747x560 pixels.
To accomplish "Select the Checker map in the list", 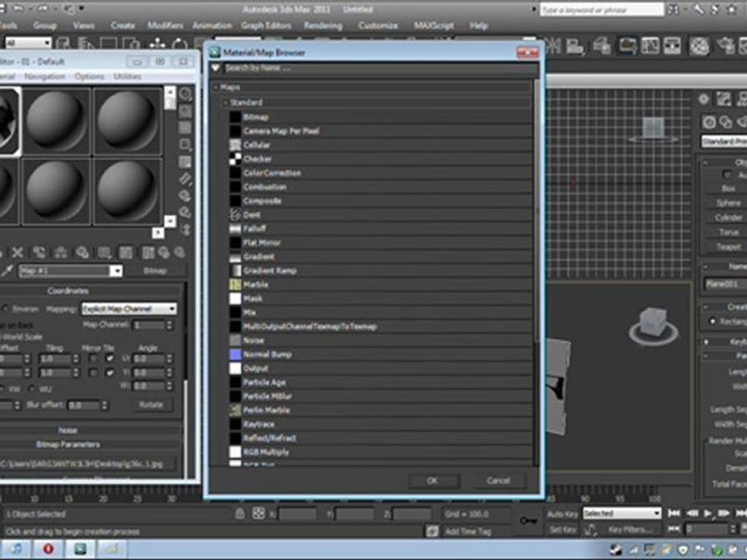I will [257, 159].
